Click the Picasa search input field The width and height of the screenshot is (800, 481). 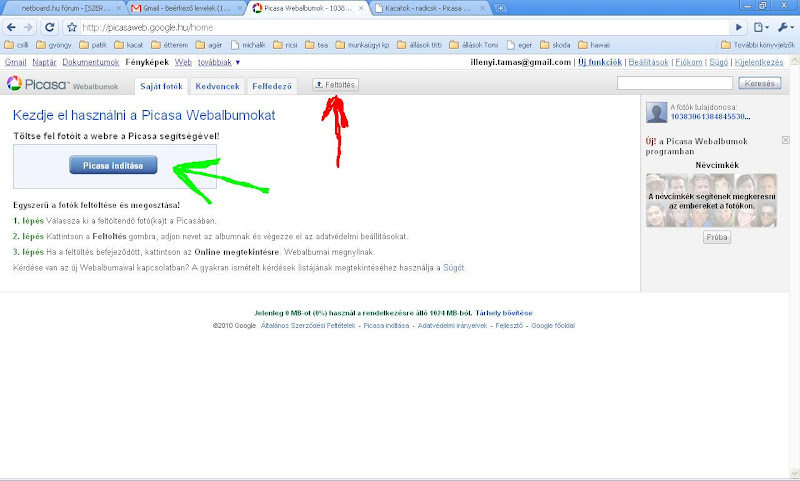click(674, 83)
